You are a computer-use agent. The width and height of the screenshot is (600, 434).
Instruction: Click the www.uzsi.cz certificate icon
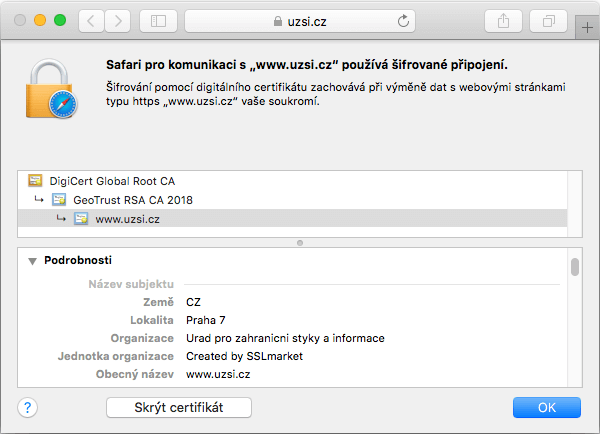[81, 219]
